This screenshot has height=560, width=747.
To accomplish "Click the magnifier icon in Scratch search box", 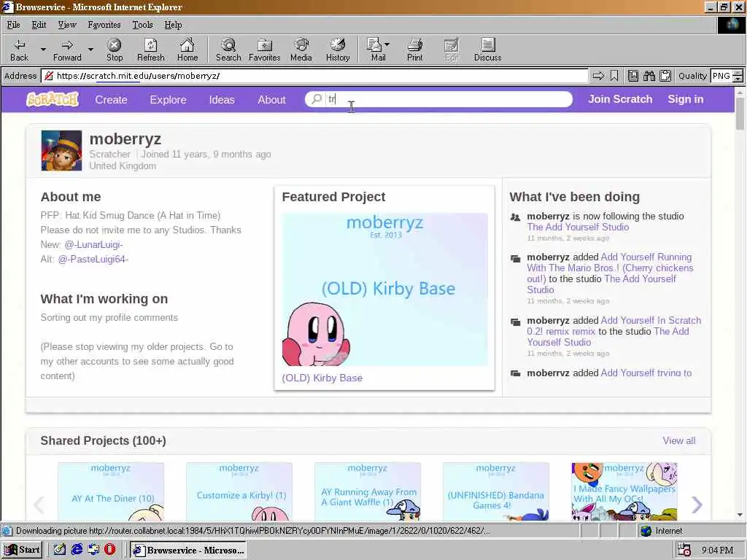I will tap(317, 99).
